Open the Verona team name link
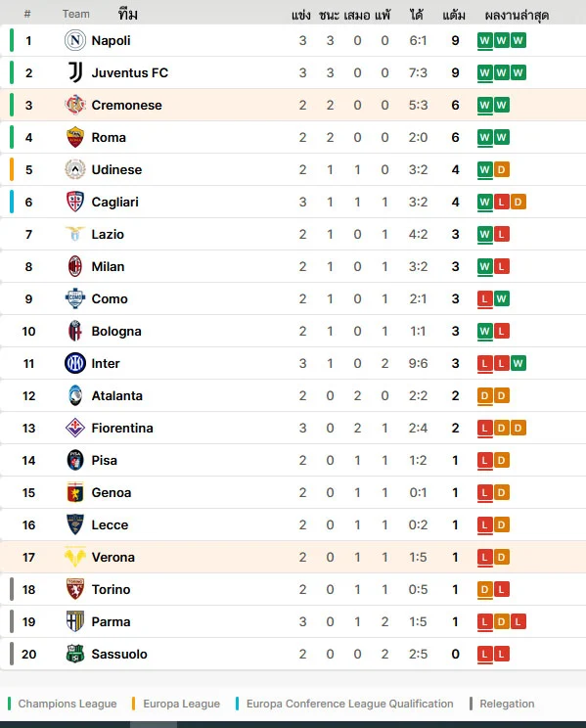 (113, 557)
